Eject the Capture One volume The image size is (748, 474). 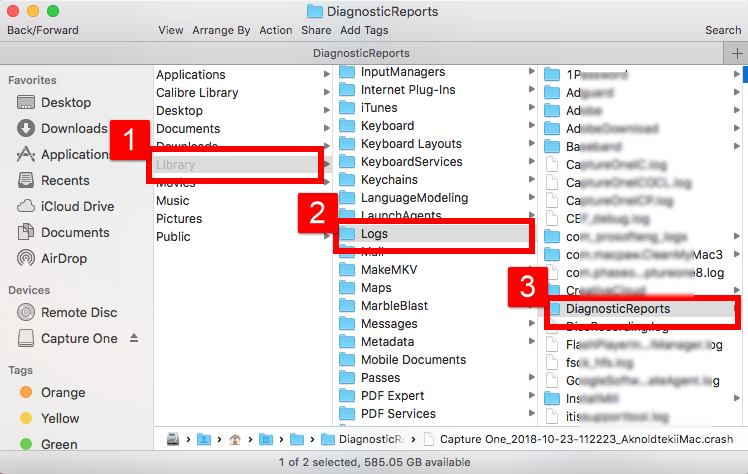coord(134,339)
